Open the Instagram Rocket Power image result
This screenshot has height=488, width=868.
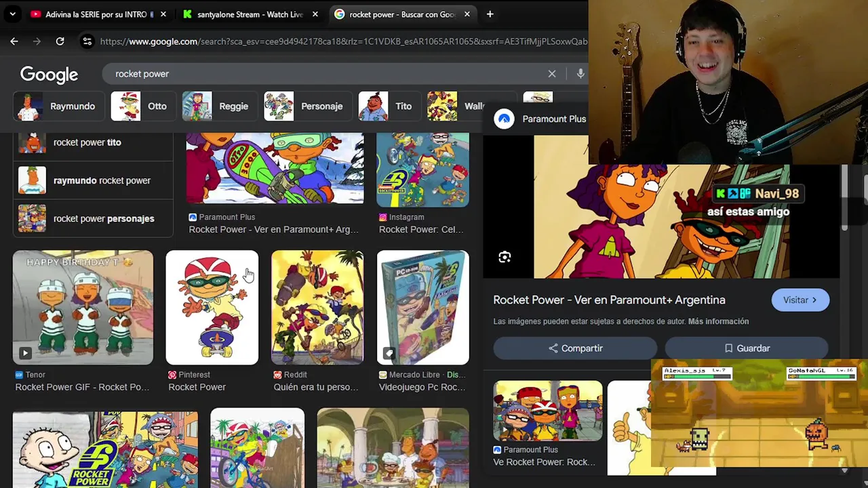[422, 169]
